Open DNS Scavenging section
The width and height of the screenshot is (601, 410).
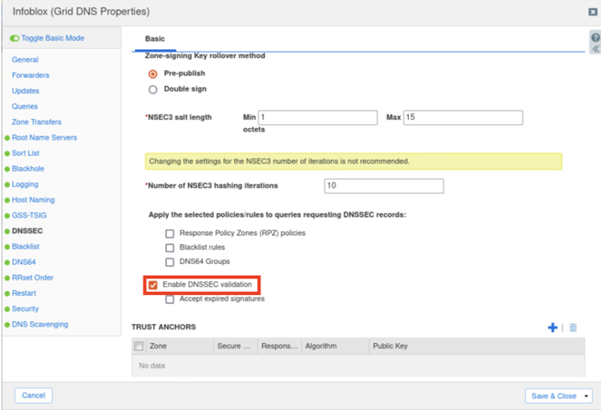coord(40,325)
